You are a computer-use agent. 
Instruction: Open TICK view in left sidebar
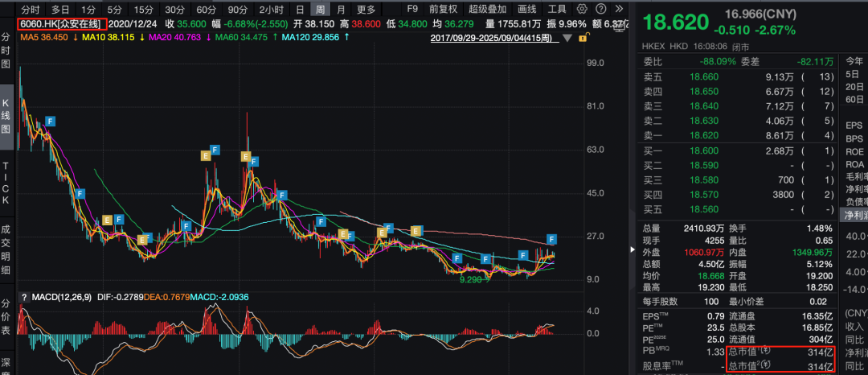click(6, 182)
